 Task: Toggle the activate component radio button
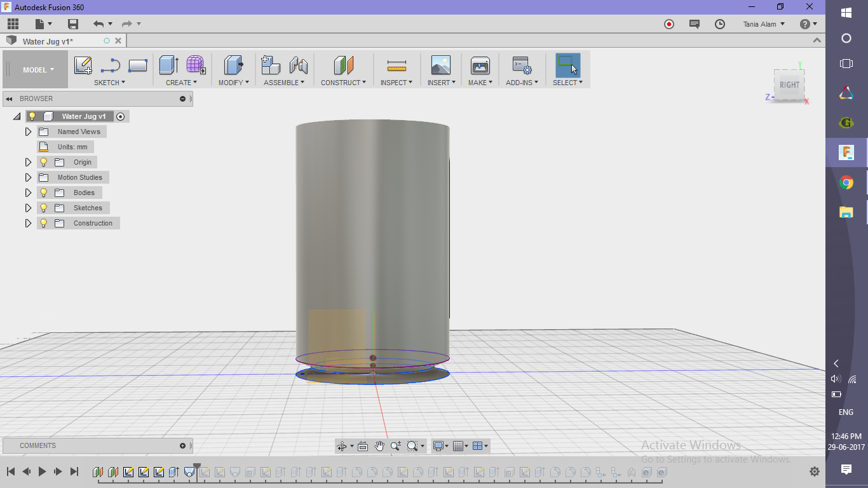[120, 116]
